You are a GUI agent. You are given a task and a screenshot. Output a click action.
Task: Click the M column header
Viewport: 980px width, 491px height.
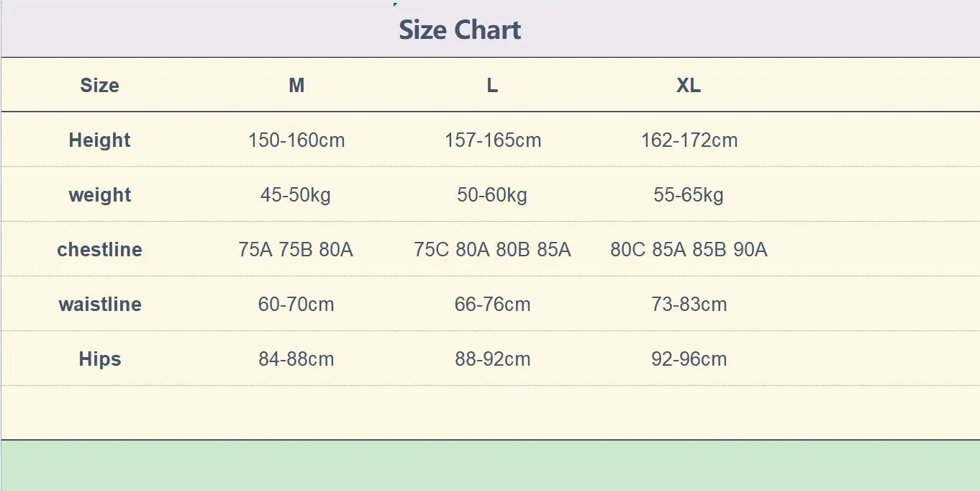(296, 86)
